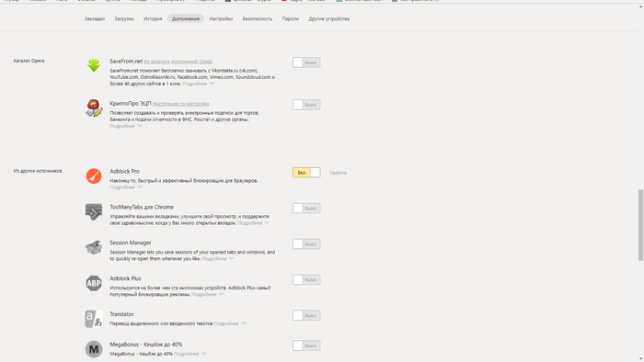
Task: Click Удалить next to Adblock Pro
Action: pyautogui.click(x=338, y=173)
